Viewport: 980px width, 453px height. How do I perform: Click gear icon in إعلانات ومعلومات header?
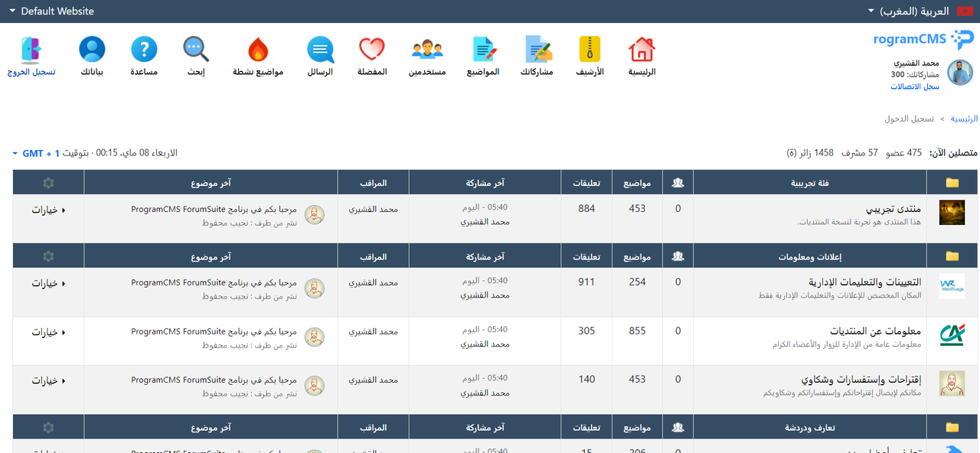tap(48, 256)
